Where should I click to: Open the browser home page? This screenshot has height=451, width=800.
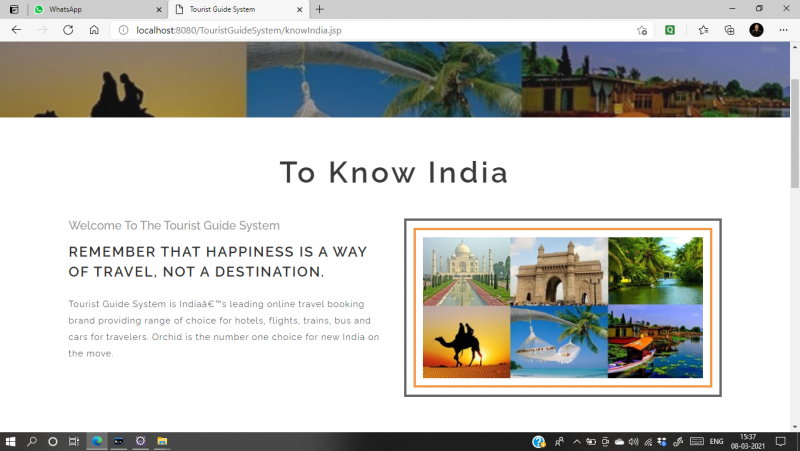(x=94, y=30)
